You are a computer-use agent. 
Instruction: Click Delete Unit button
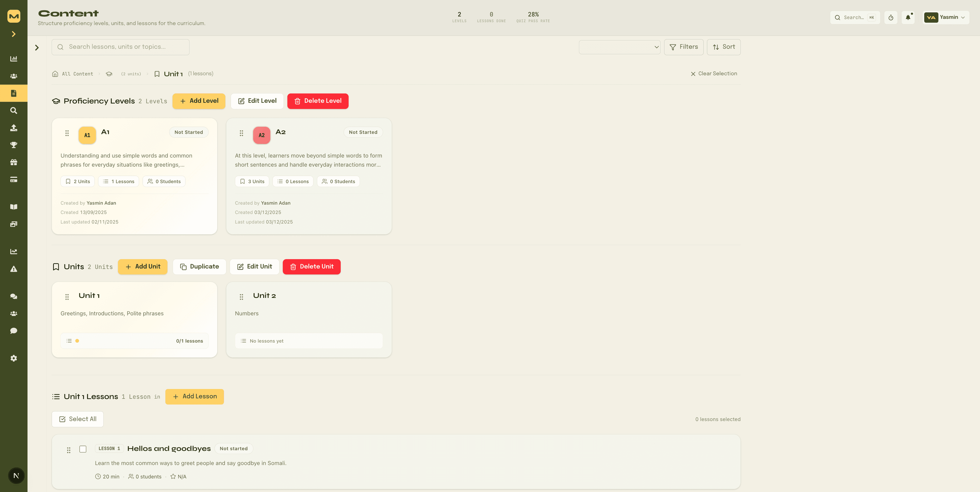(x=312, y=267)
